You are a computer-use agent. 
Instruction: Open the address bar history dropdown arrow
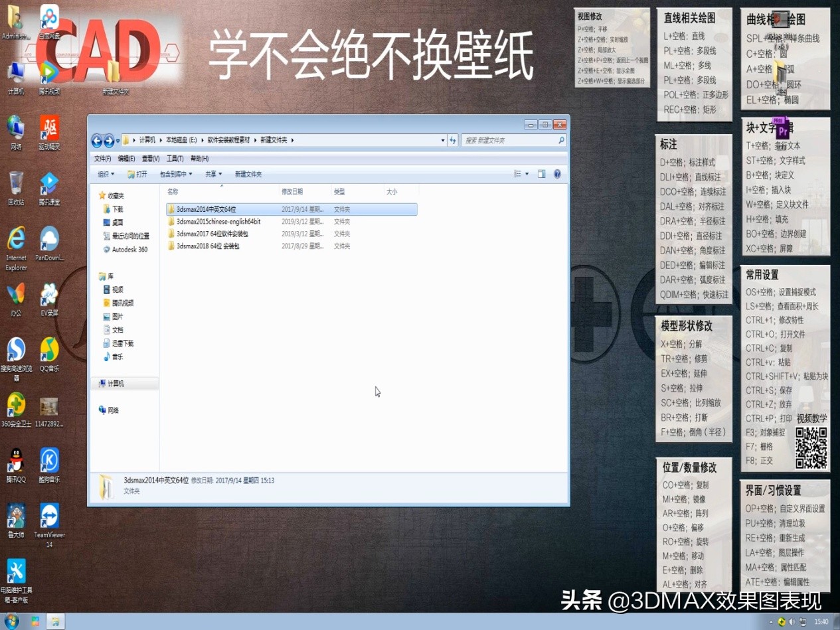click(443, 140)
